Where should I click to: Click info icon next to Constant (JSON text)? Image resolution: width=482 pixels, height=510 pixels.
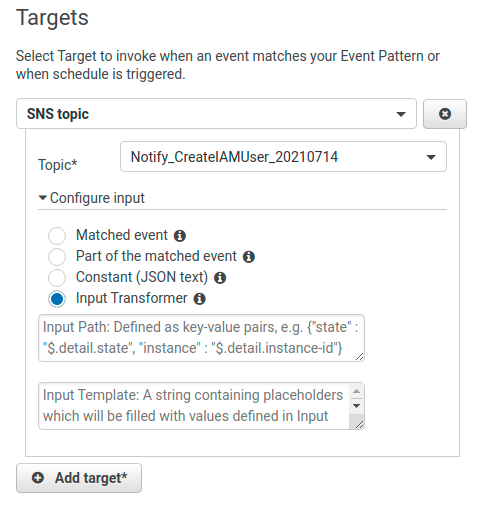click(x=220, y=278)
